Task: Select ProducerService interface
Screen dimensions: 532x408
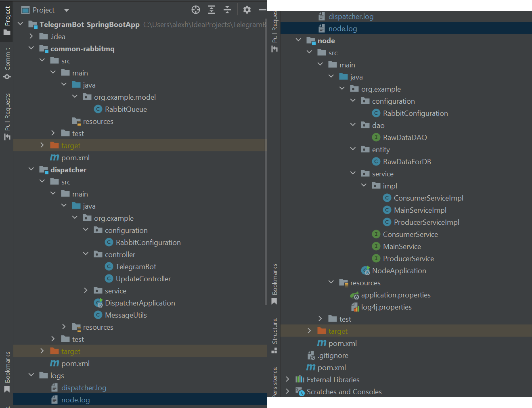Action: click(x=408, y=258)
